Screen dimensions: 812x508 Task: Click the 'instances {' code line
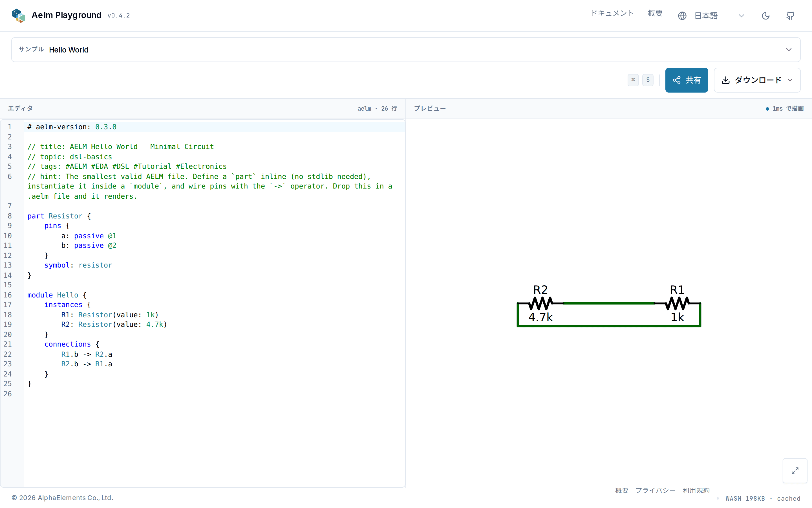67,305
